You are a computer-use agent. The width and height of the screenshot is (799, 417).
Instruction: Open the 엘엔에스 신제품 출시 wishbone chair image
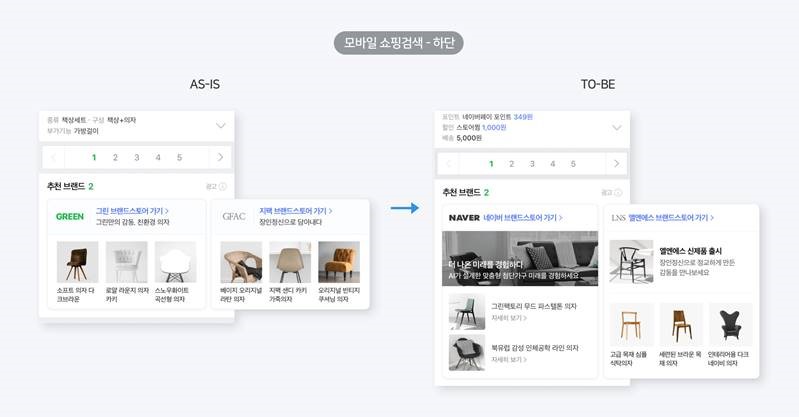point(631,262)
